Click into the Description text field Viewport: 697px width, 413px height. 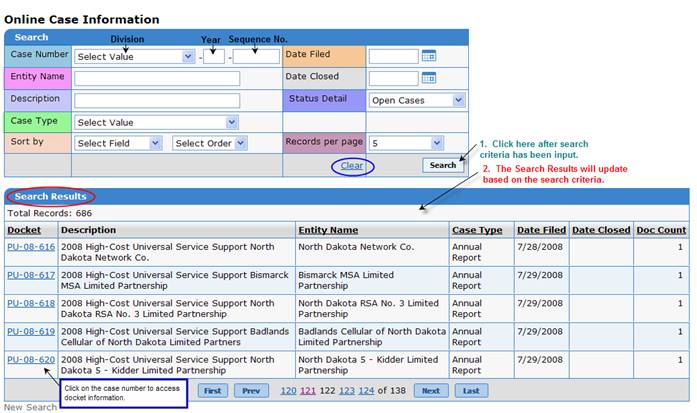point(157,100)
